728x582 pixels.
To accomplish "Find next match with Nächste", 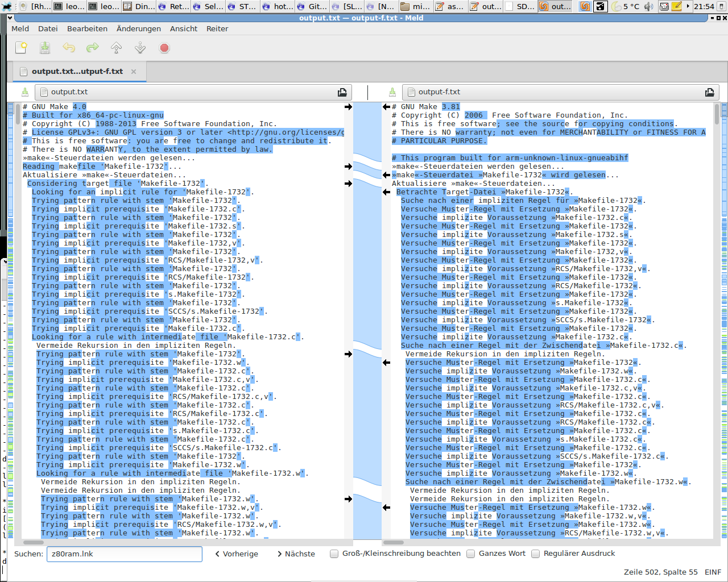I will coord(296,554).
